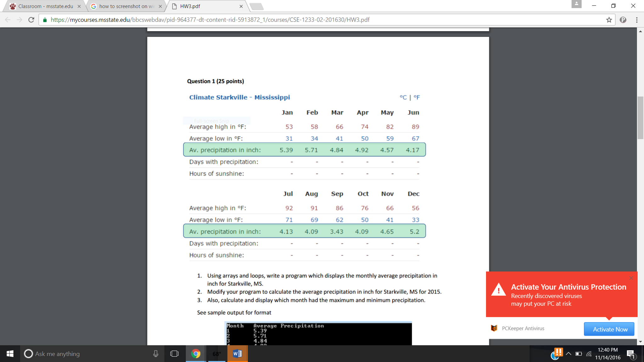Viewport: 644px width, 362px height.
Task: Open Word from the taskbar
Action: pos(237,354)
